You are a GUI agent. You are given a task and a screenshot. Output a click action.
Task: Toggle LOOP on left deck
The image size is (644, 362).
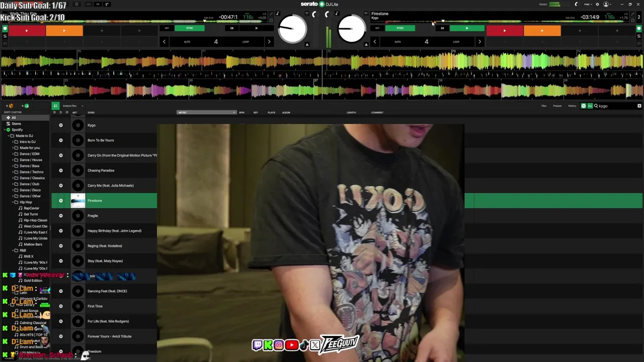click(246, 42)
